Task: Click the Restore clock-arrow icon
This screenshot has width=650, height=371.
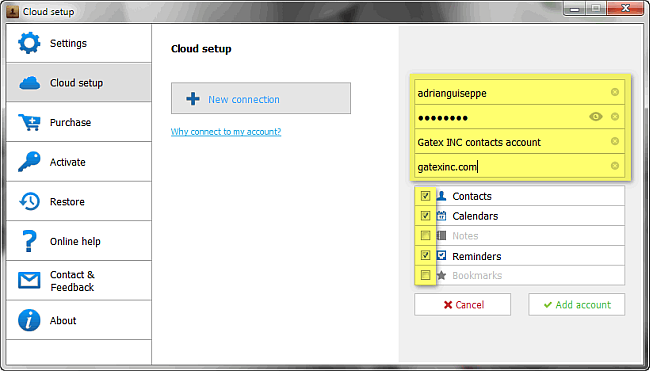Action: [x=29, y=201]
